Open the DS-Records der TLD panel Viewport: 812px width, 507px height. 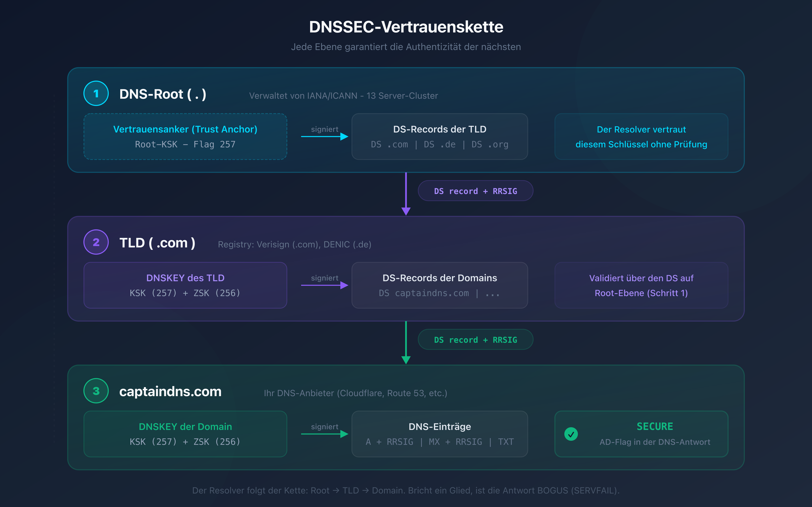point(440,137)
